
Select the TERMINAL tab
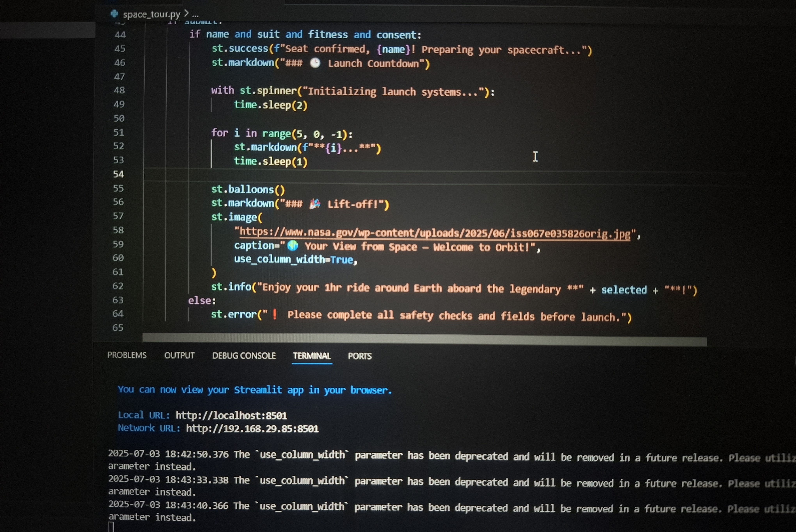coord(312,356)
